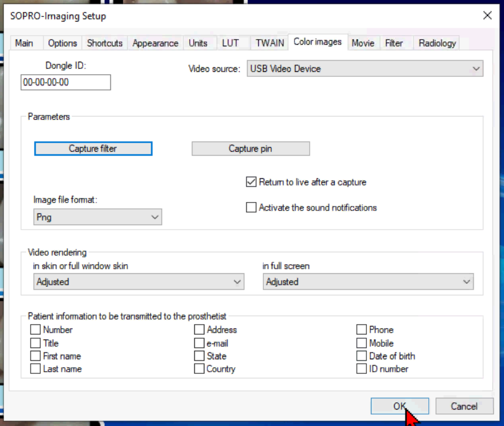
Task: Open the Options tab
Action: 62,43
